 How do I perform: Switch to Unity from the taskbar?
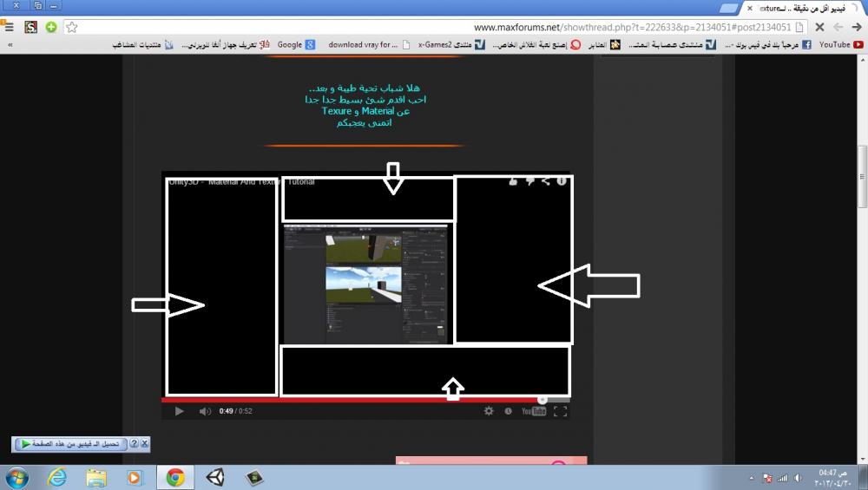(x=215, y=477)
